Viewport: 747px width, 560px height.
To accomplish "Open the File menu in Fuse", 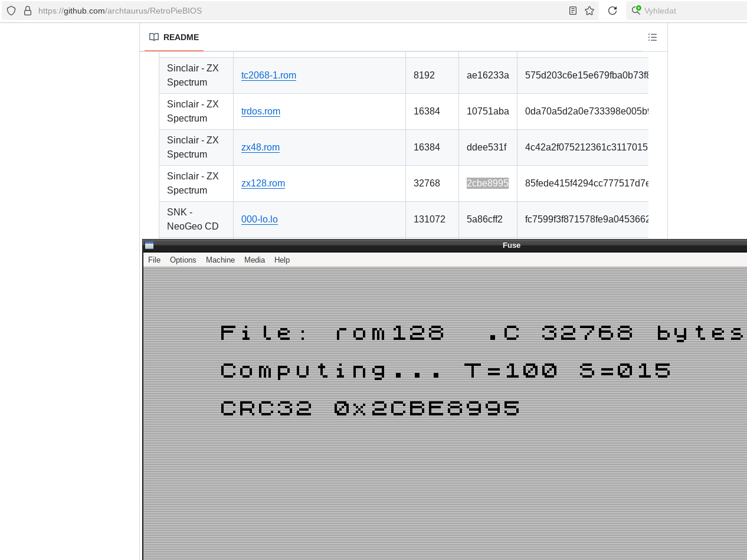I will [154, 260].
